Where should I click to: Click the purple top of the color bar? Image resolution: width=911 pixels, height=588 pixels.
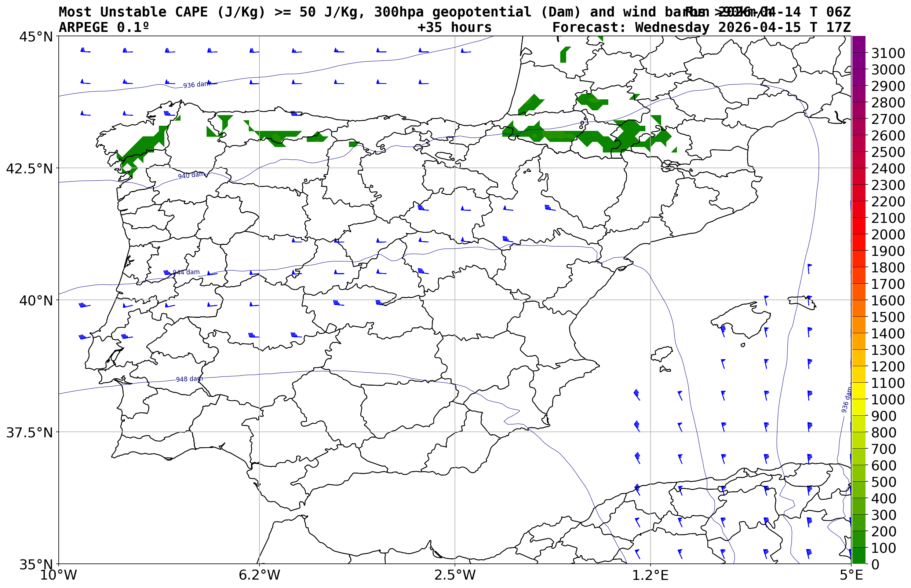[859, 42]
